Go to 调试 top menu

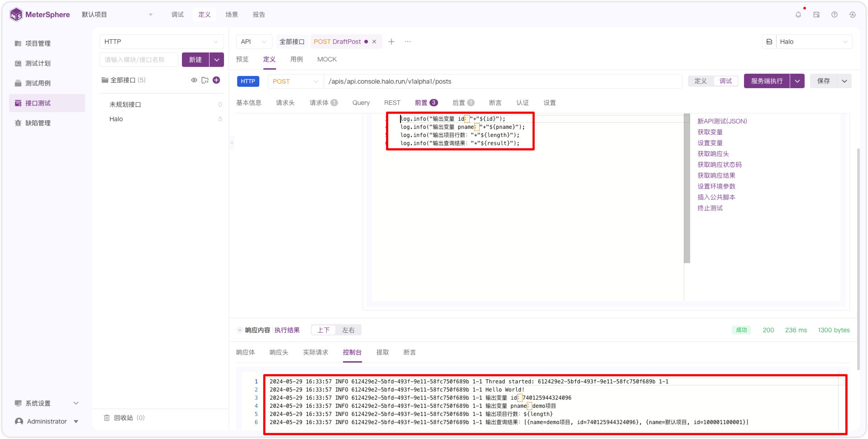pyautogui.click(x=177, y=14)
